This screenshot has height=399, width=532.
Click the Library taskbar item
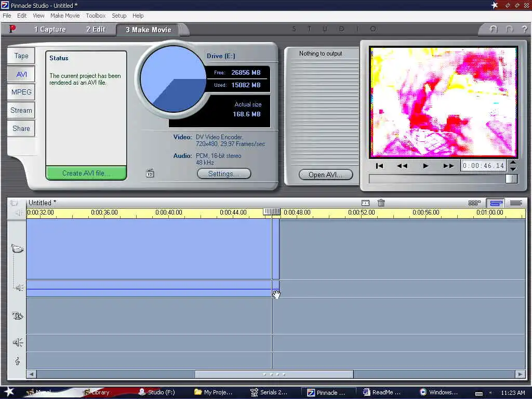[x=97, y=392]
